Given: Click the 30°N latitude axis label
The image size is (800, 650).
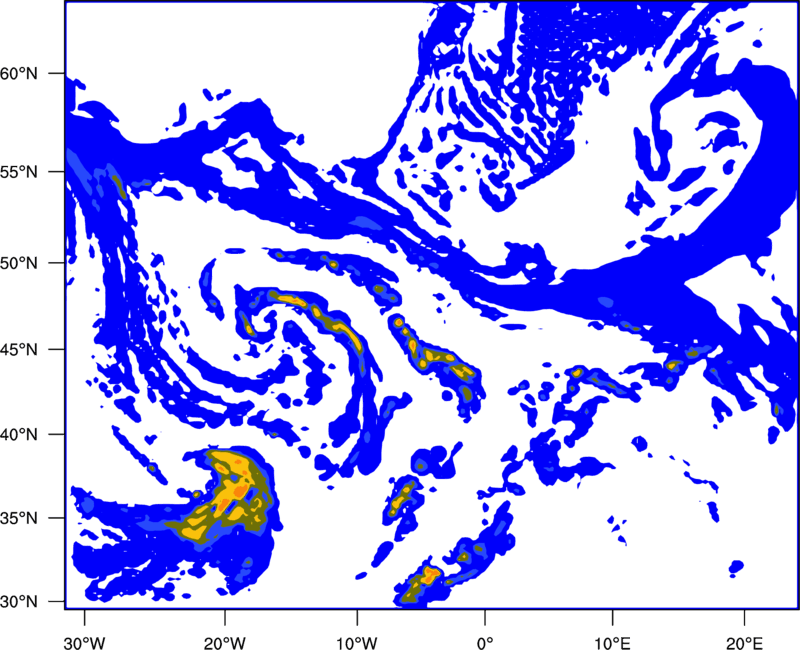Looking at the screenshot, I should click(19, 602).
